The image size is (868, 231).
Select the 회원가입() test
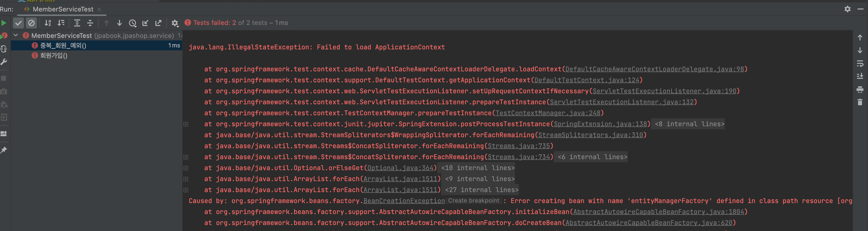pos(96,55)
